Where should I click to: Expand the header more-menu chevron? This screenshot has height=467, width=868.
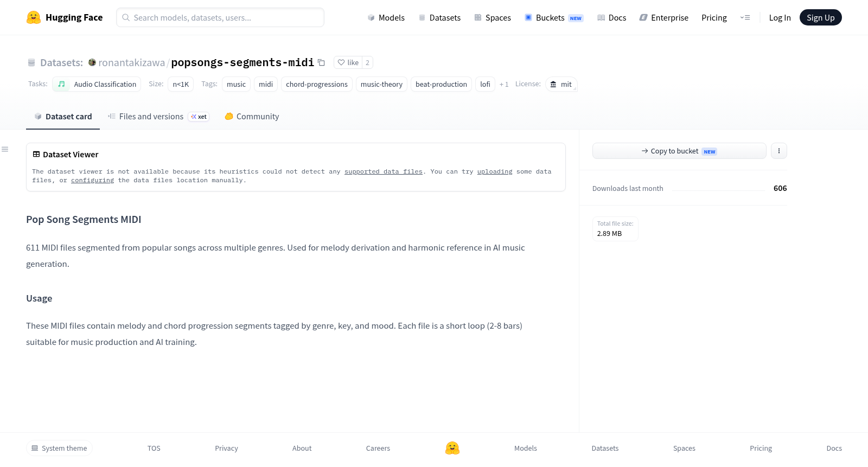[x=745, y=17]
